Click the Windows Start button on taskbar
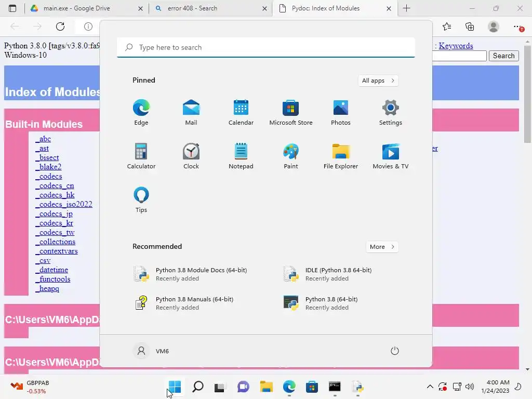 pos(175,387)
